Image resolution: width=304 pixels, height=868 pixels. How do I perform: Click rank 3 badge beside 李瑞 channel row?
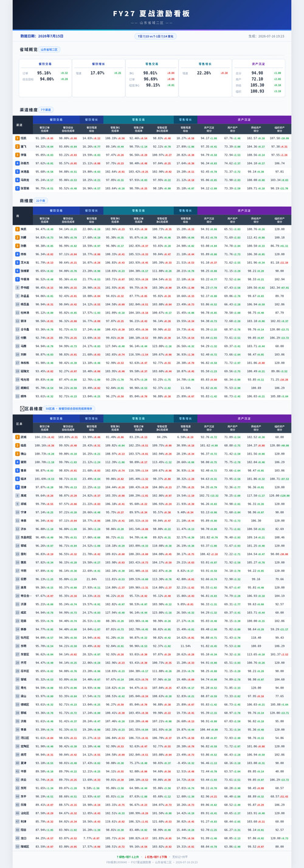17,155
